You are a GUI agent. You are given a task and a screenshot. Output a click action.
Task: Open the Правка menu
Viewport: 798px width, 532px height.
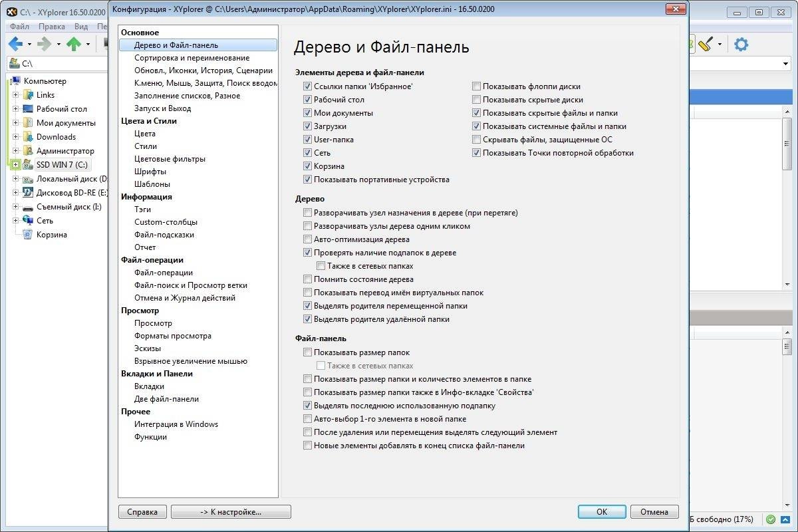(x=52, y=27)
